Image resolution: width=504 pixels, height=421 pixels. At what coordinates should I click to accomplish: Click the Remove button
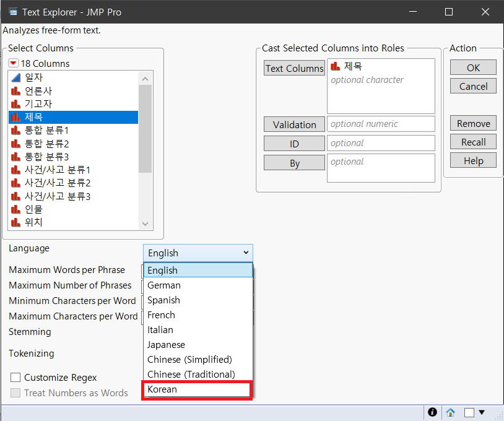coord(473,123)
